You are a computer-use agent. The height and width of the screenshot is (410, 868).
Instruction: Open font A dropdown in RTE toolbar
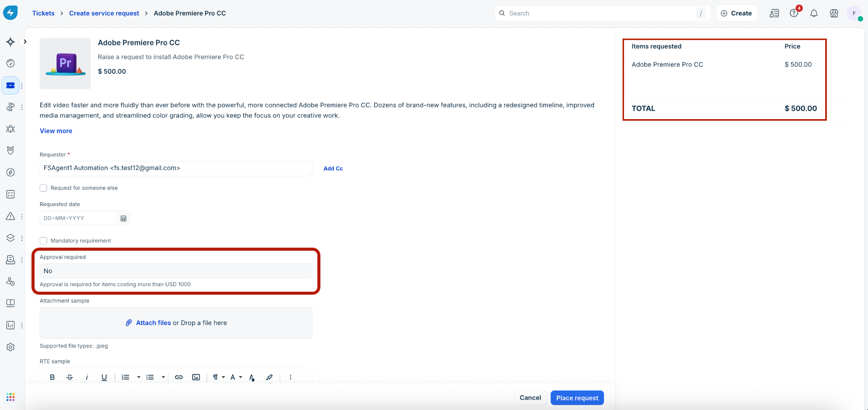tap(236, 377)
